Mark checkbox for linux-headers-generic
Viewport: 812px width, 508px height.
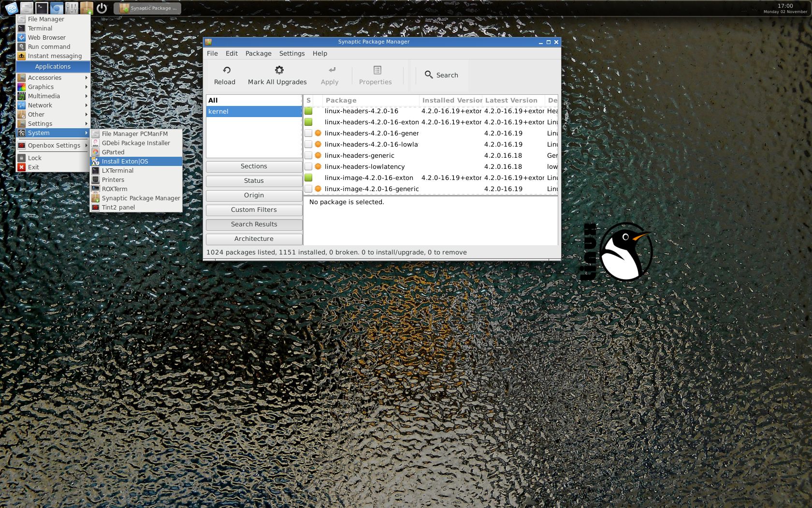click(x=308, y=156)
